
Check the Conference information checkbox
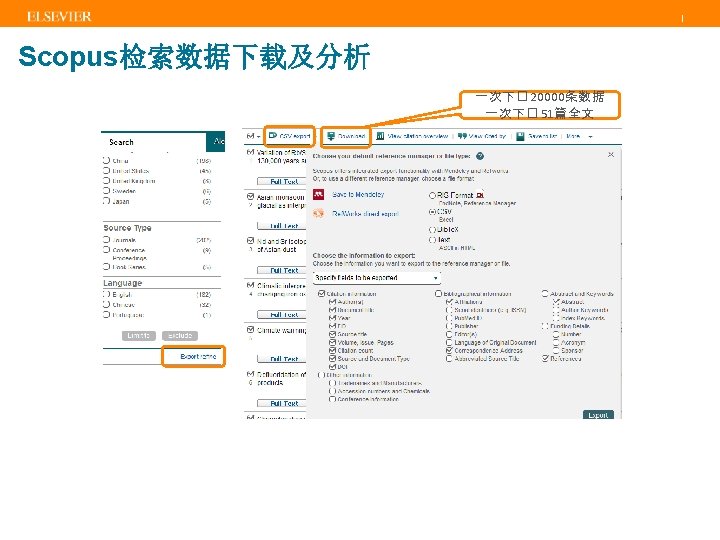tap(332, 399)
